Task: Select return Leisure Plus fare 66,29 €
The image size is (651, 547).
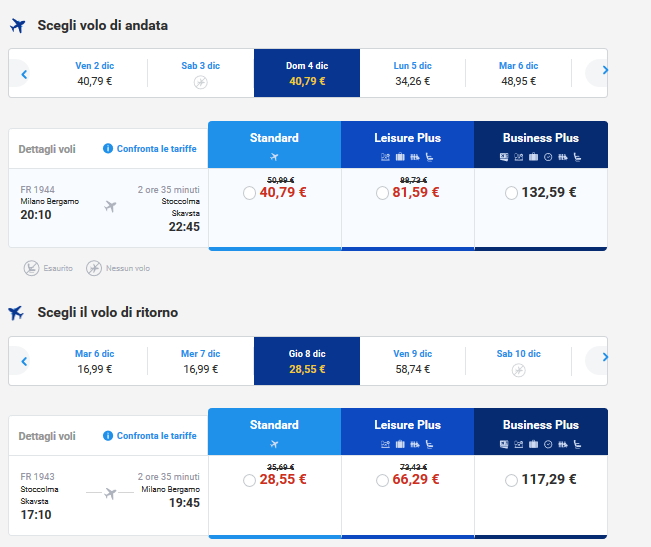Action: (382, 480)
